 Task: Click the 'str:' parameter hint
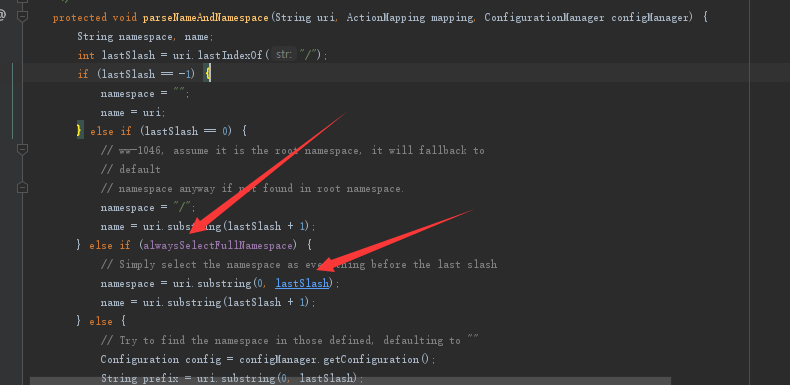tap(284, 55)
